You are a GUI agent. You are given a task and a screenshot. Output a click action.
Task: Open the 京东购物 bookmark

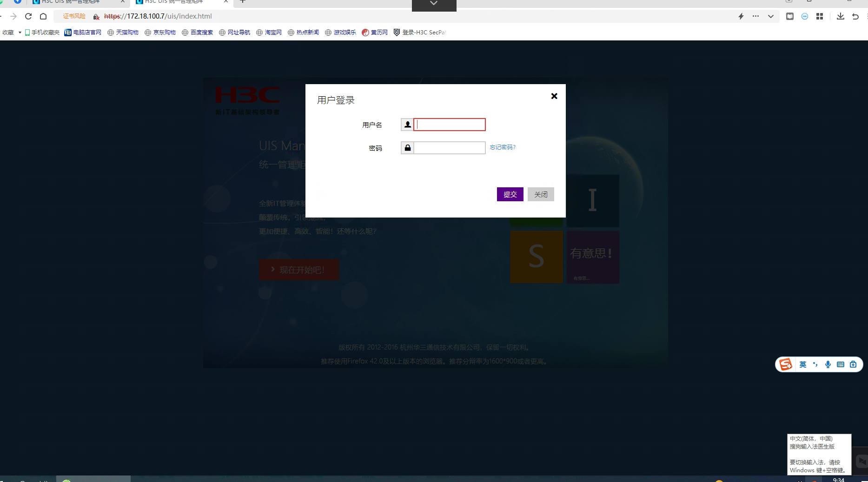[x=160, y=33]
